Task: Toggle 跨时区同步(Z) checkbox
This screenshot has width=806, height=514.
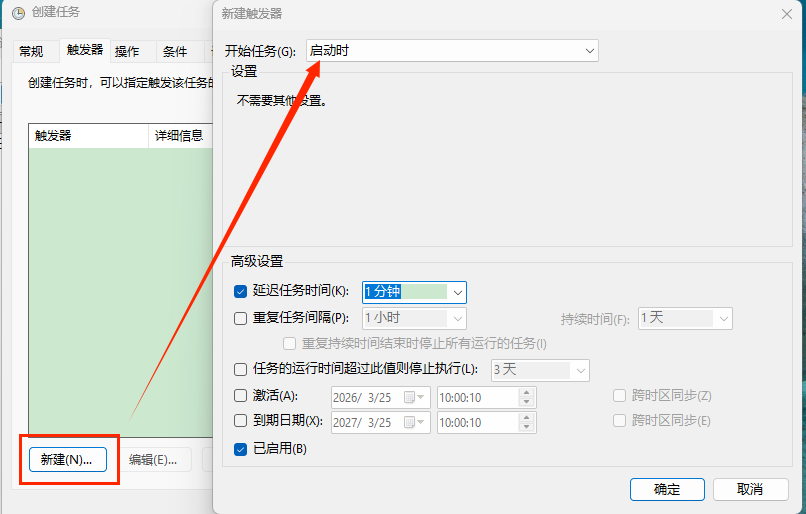Action: [x=619, y=395]
